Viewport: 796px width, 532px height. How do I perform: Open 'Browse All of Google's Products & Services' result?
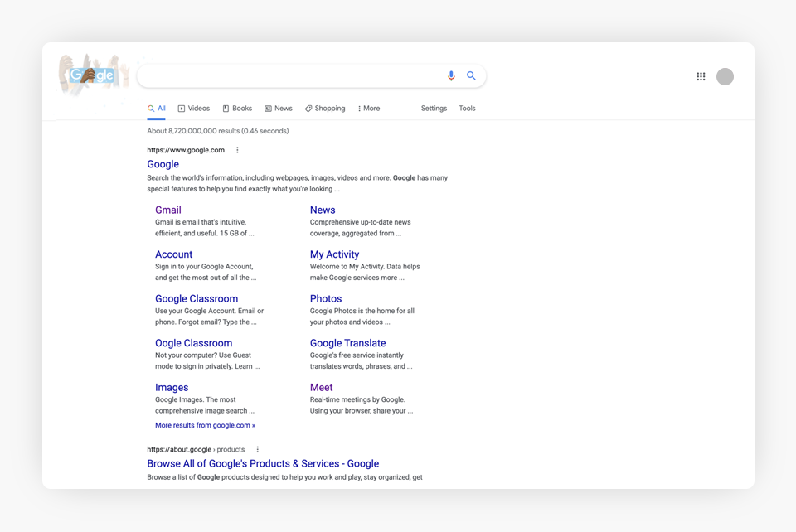[x=263, y=464]
